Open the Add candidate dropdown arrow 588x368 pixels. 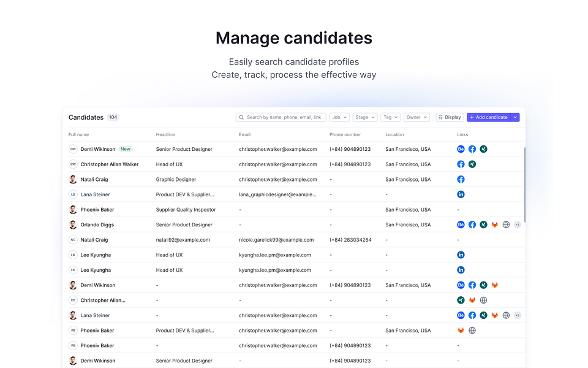(x=514, y=117)
